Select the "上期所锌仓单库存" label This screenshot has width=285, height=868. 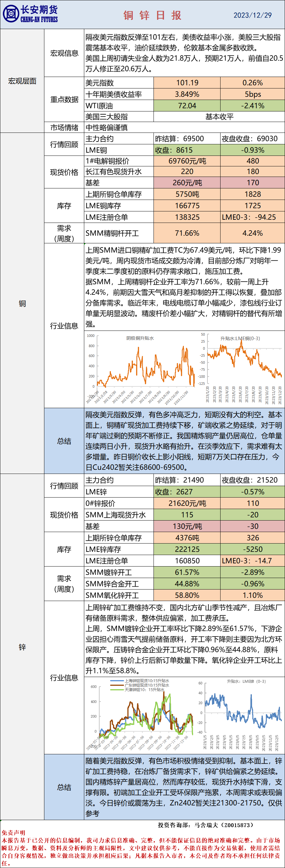pos(119,538)
